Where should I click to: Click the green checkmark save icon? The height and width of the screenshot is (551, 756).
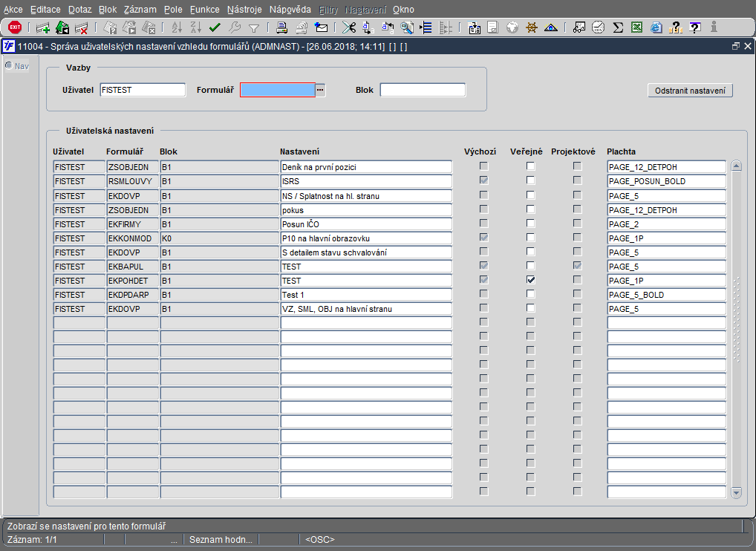[x=215, y=28]
